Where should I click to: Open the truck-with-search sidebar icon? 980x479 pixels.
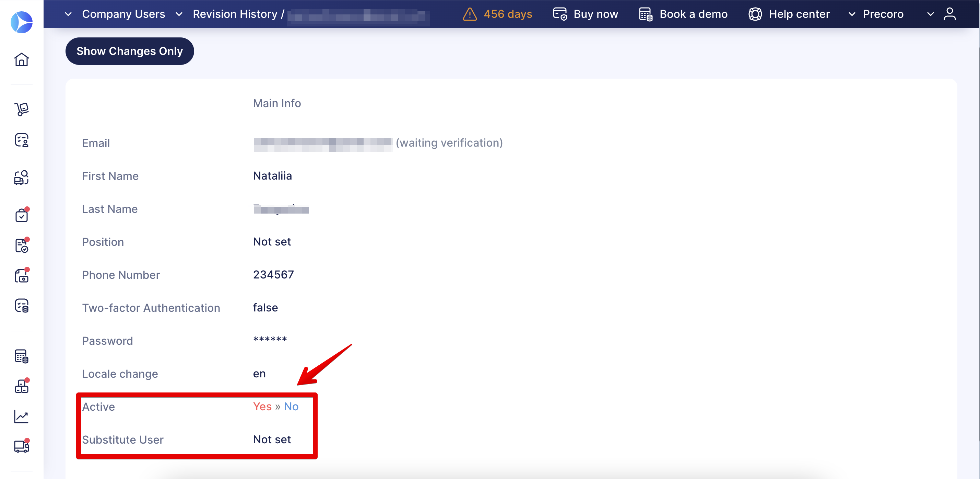click(x=22, y=178)
